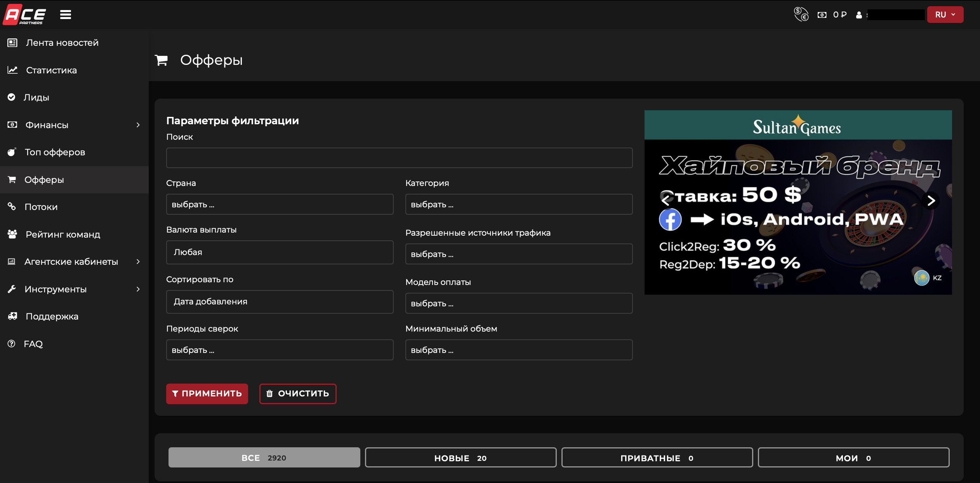Open Лента новостей from sidebar
Screen dimensions: 980x483
coord(62,43)
